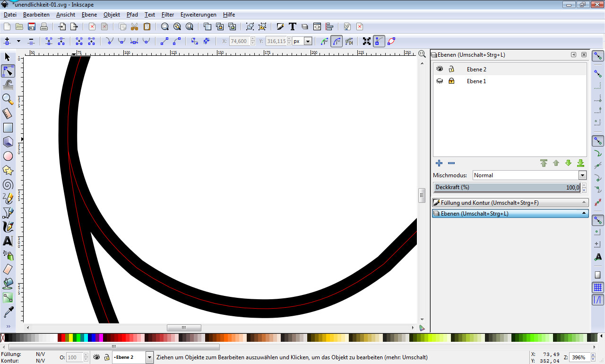Select the Text tool in the toolbox

click(8, 241)
